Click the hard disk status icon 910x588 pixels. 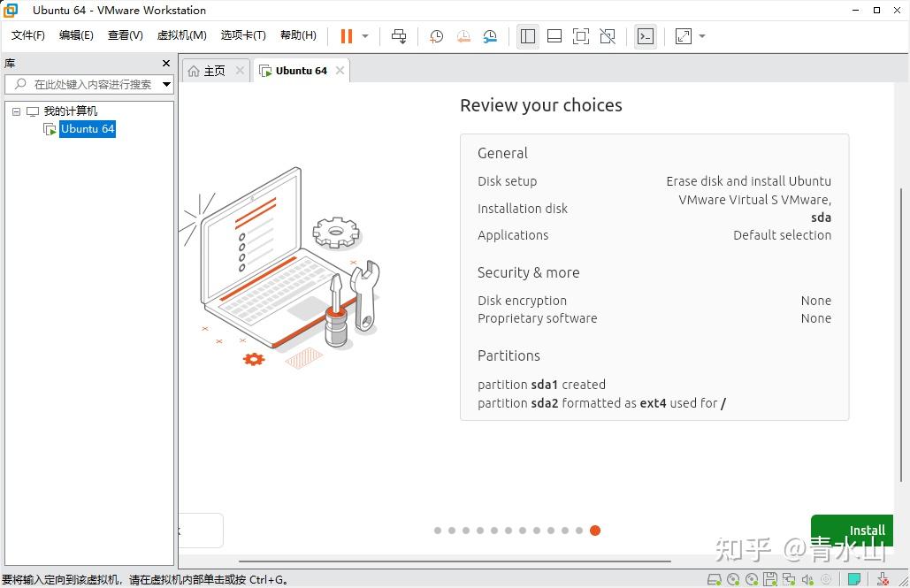point(715,578)
